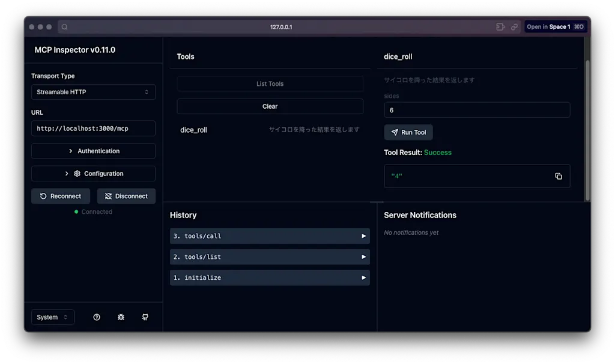This screenshot has width=615, height=364.
Task: Expand history entry 3. tools/call
Action: click(x=270, y=236)
